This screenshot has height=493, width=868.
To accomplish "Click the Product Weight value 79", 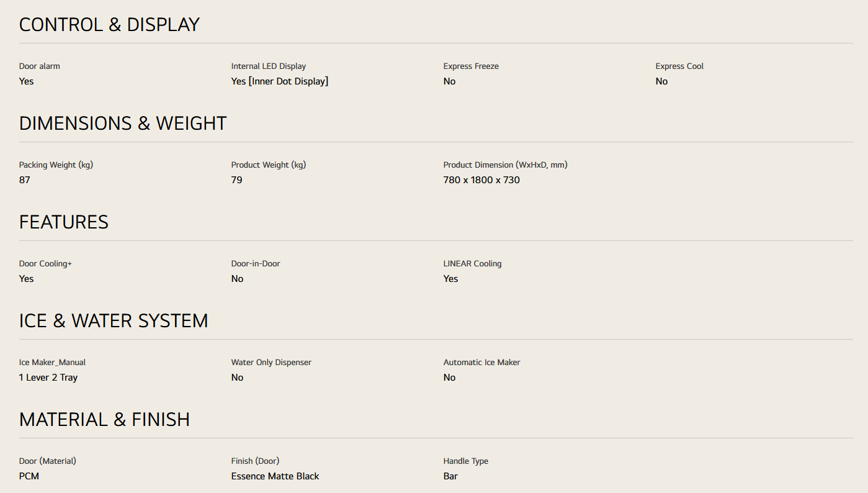I will point(236,180).
